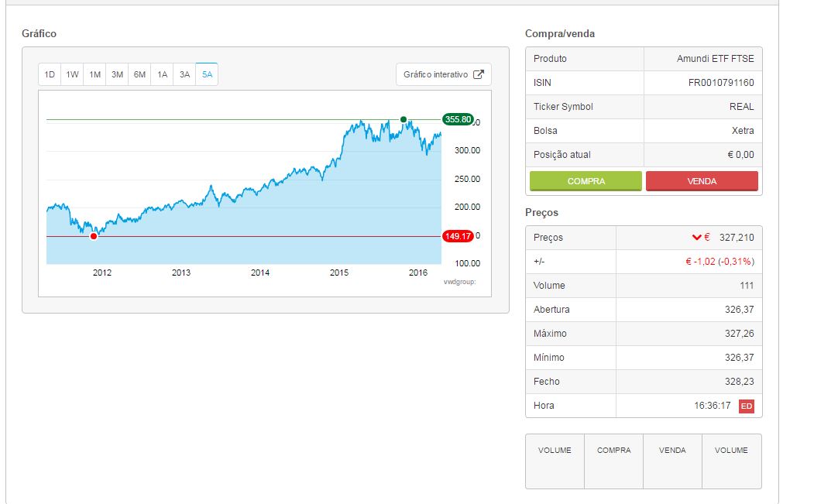This screenshot has width=838, height=504.
Task: Click the 149.17 low price label
Action: coord(457,236)
